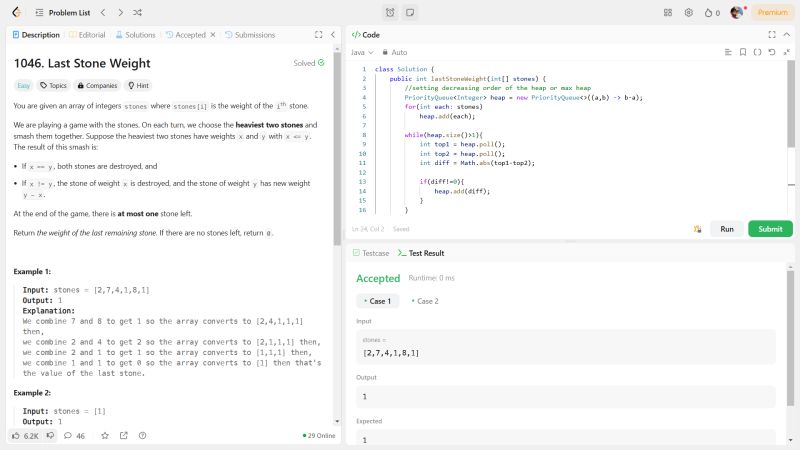Switch to the Description tab
Image resolution: width=800 pixels, height=450 pixels.
point(36,35)
